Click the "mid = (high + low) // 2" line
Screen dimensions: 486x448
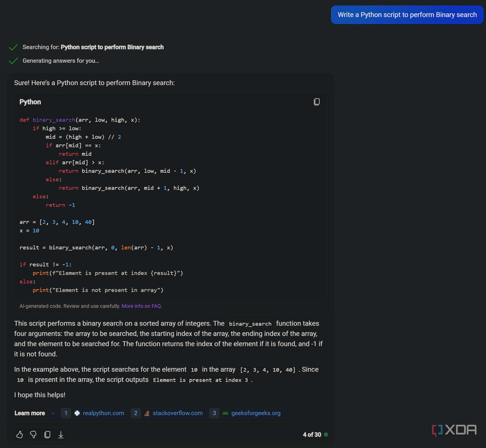click(83, 137)
